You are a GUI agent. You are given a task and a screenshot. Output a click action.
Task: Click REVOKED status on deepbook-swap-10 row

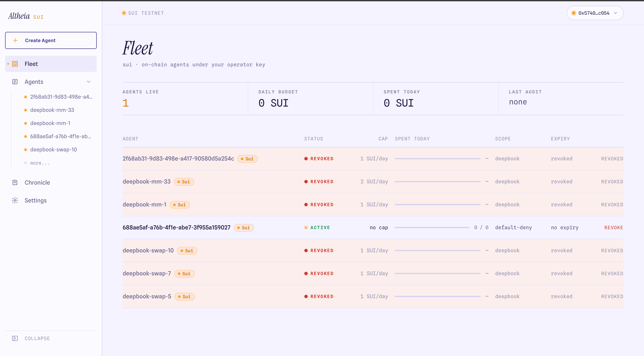pyautogui.click(x=319, y=250)
